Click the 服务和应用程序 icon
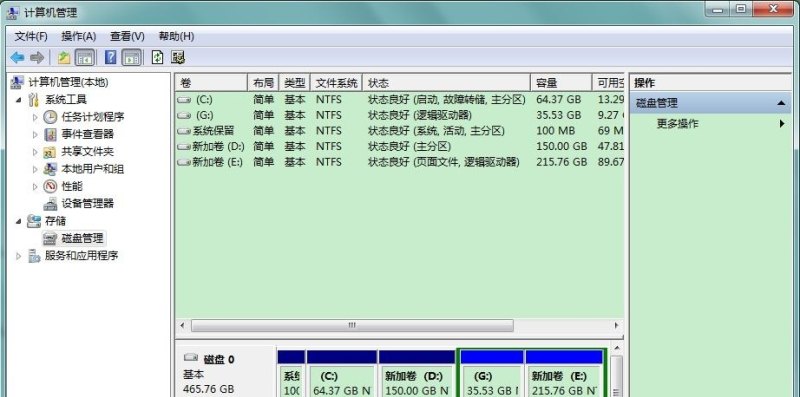Screen dimensions: 800x397 [x=34, y=256]
